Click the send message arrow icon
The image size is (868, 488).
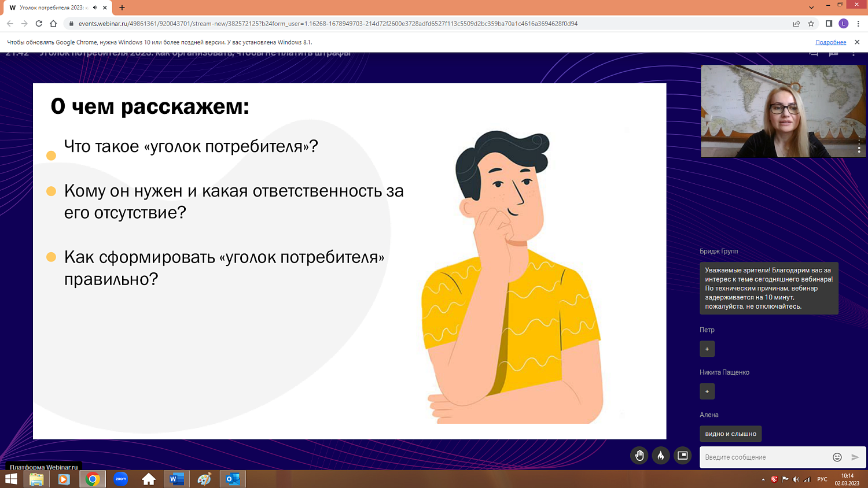(855, 457)
